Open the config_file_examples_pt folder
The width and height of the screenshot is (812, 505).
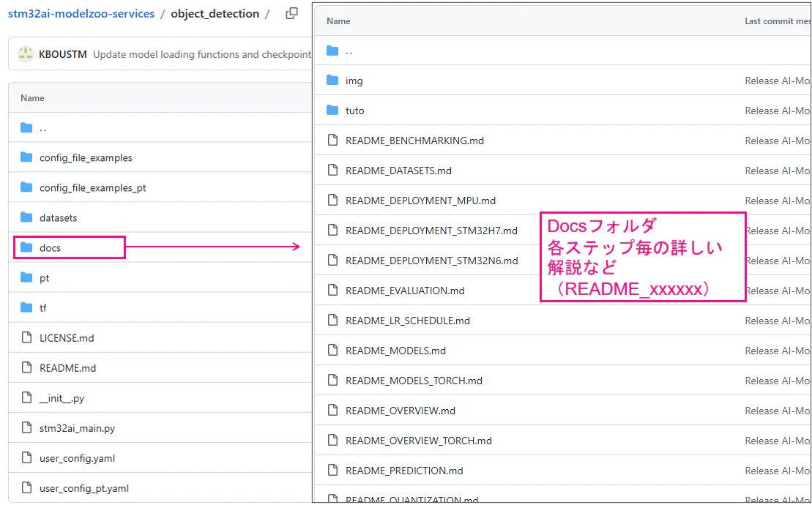point(93,188)
